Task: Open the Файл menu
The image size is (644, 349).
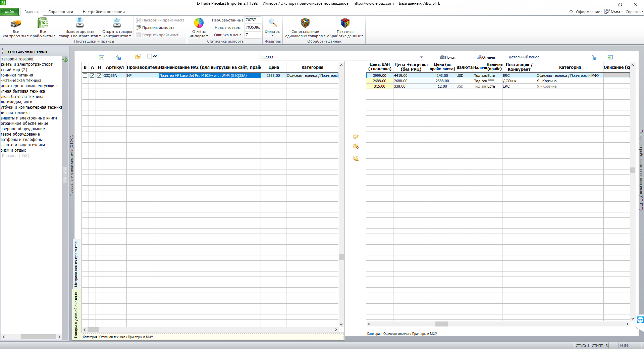Action: point(9,12)
